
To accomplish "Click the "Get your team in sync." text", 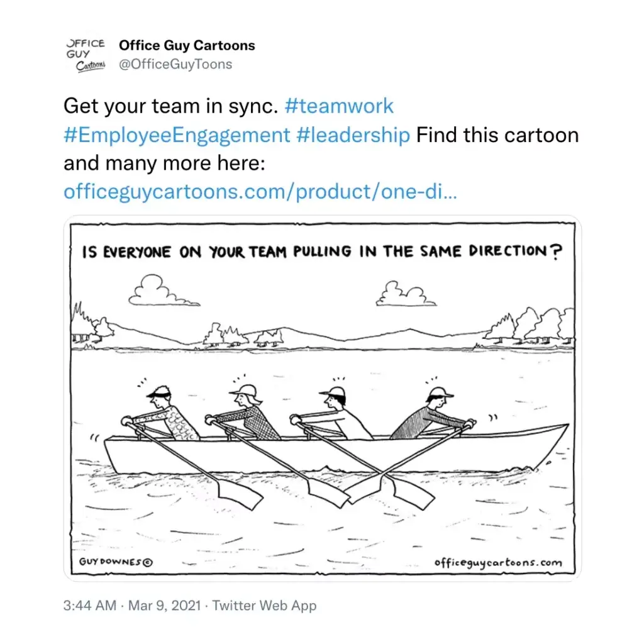I will pos(170,105).
